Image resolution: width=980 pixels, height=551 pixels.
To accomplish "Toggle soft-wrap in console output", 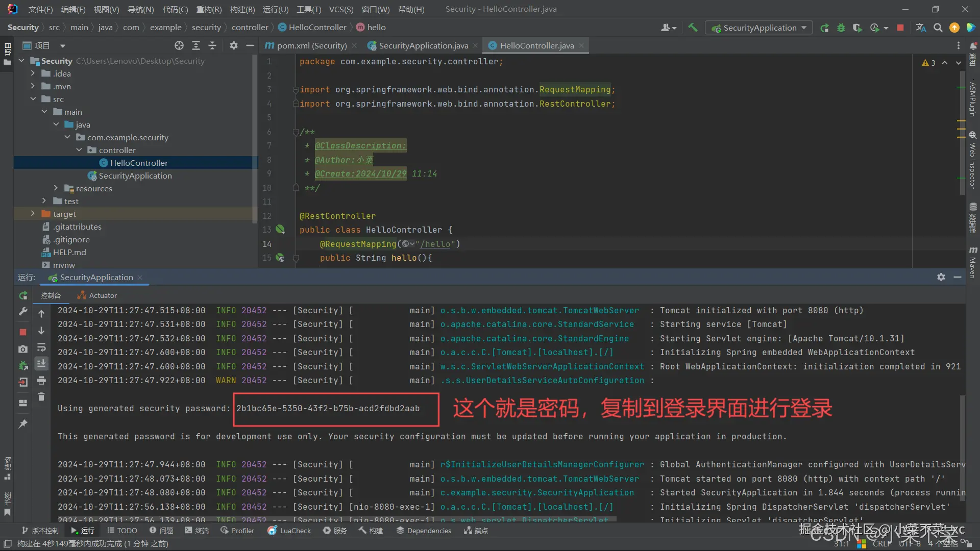I will pyautogui.click(x=41, y=348).
